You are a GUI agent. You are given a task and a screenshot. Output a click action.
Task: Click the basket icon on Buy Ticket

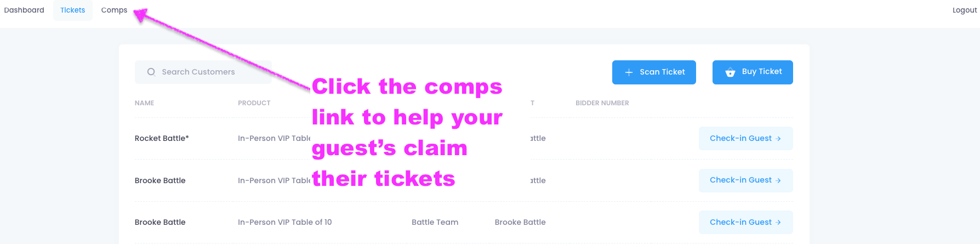(730, 72)
